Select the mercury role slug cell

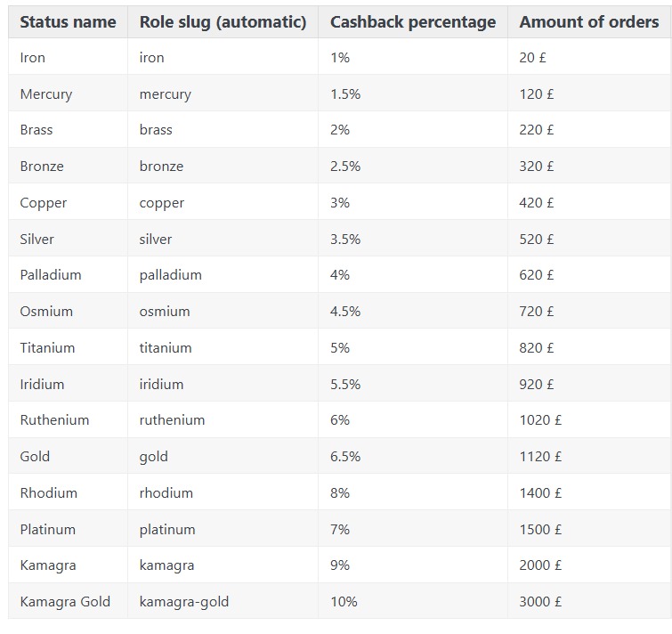point(166,94)
